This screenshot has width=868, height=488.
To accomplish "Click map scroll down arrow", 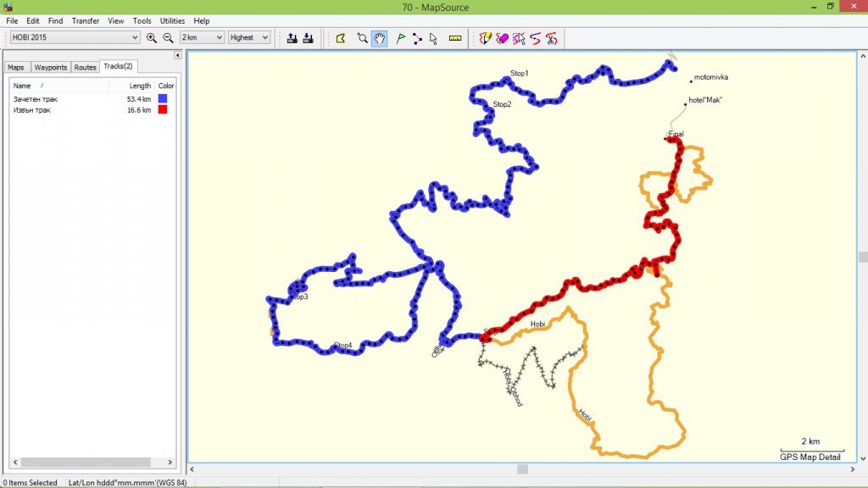I will coord(862,458).
